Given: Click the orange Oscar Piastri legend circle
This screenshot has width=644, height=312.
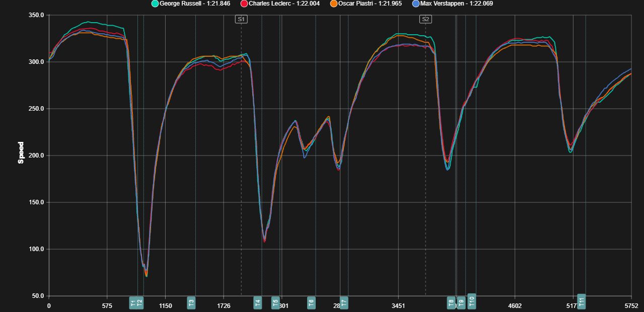Looking at the screenshot, I should pyautogui.click(x=333, y=4).
